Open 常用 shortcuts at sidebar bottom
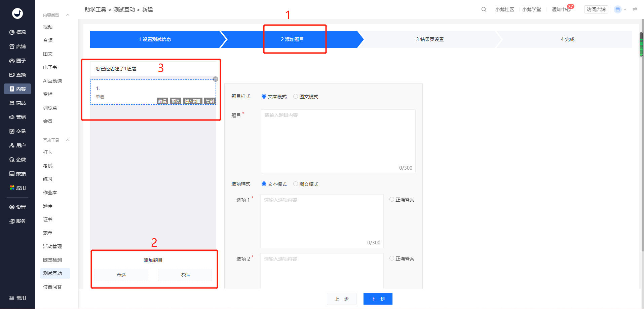This screenshot has width=644, height=309. tap(17, 298)
